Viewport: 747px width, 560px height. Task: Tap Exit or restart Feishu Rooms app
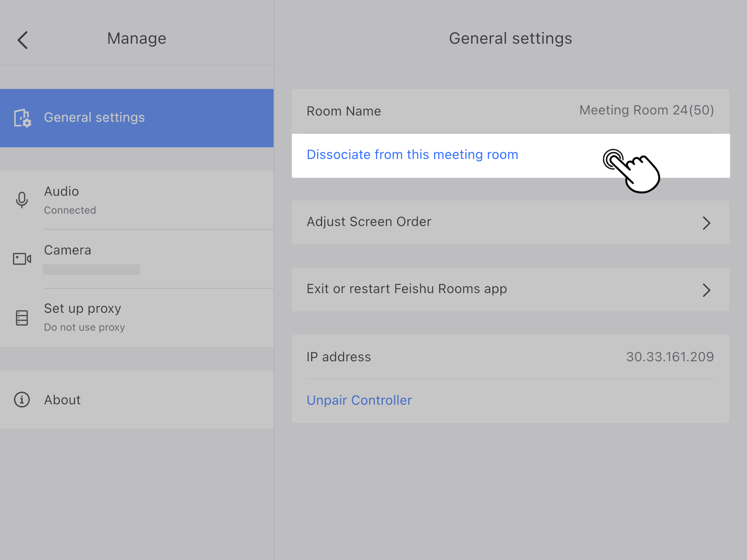(x=406, y=289)
